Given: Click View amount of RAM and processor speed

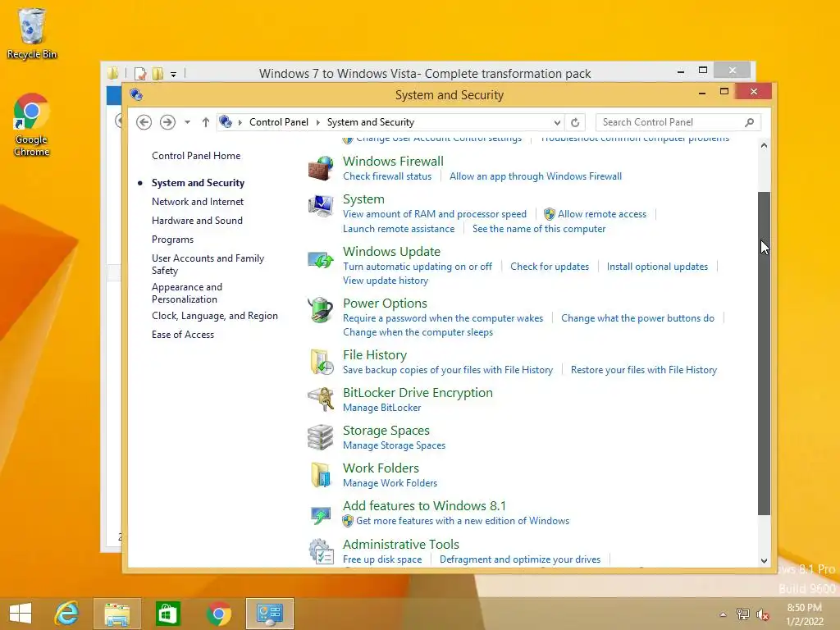Looking at the screenshot, I should 435,214.
